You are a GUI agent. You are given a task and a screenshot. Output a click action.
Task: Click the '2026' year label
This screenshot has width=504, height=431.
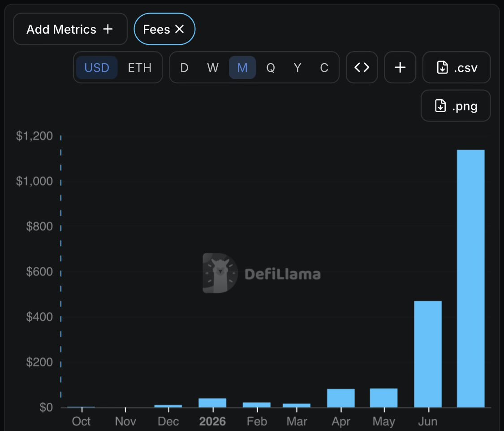pos(212,421)
